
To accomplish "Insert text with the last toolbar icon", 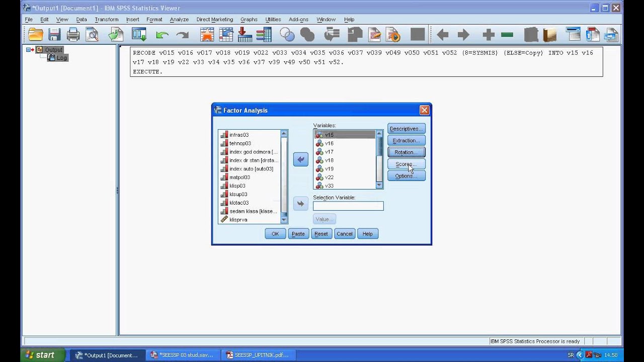I will (611, 35).
